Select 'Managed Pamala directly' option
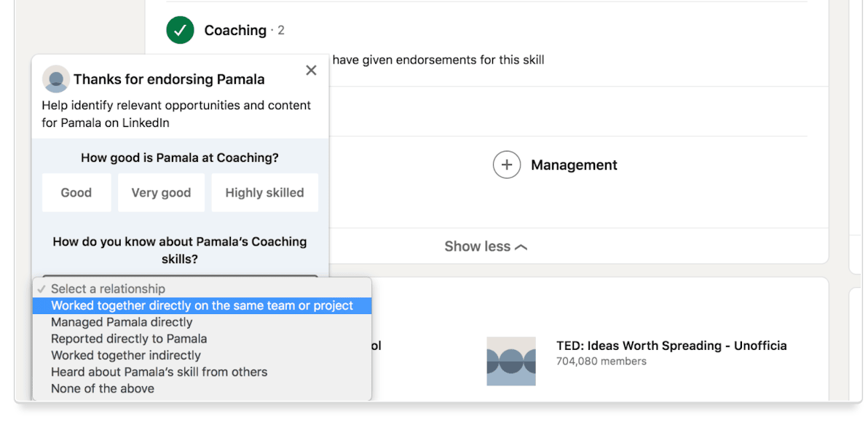Screen dimensions: 868x438 (122, 322)
